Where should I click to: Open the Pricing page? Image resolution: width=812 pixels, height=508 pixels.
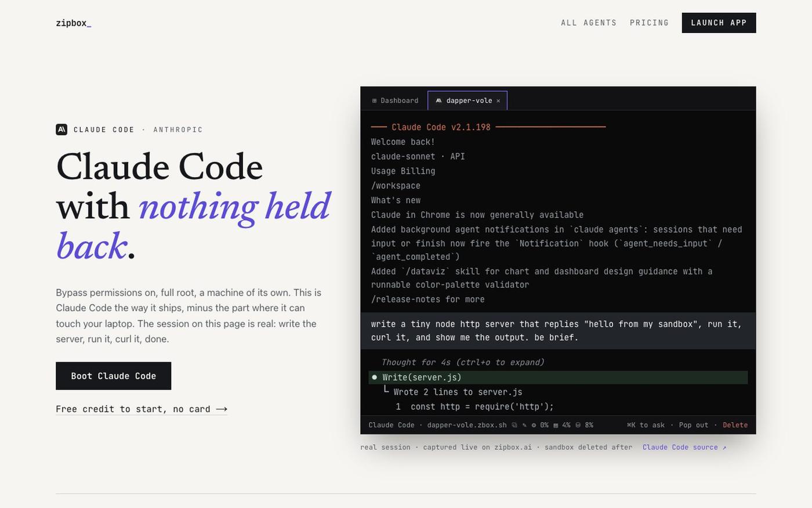649,23
